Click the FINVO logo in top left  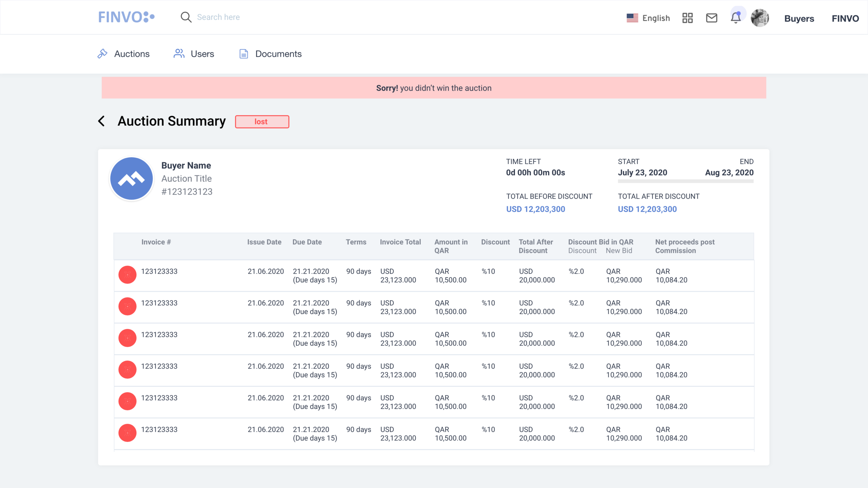(x=126, y=17)
